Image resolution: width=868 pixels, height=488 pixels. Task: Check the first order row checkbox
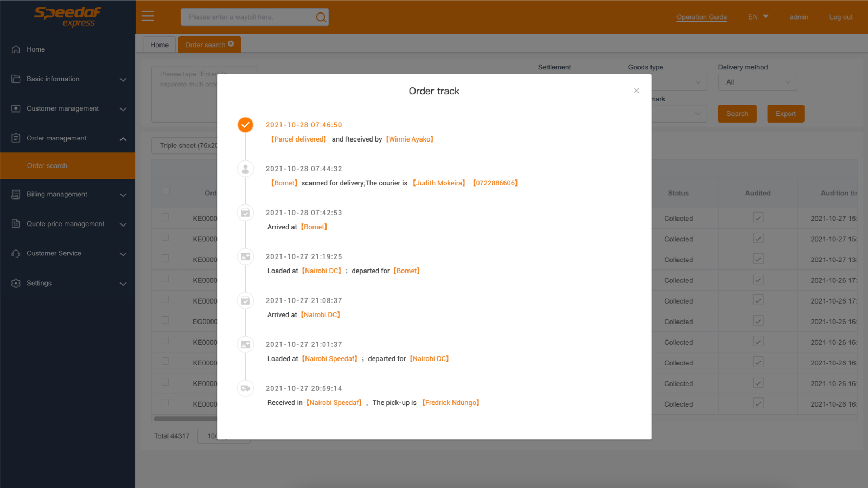click(165, 217)
